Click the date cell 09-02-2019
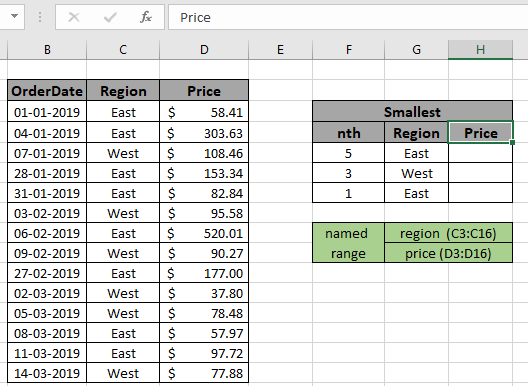528x386 pixels. coord(47,253)
